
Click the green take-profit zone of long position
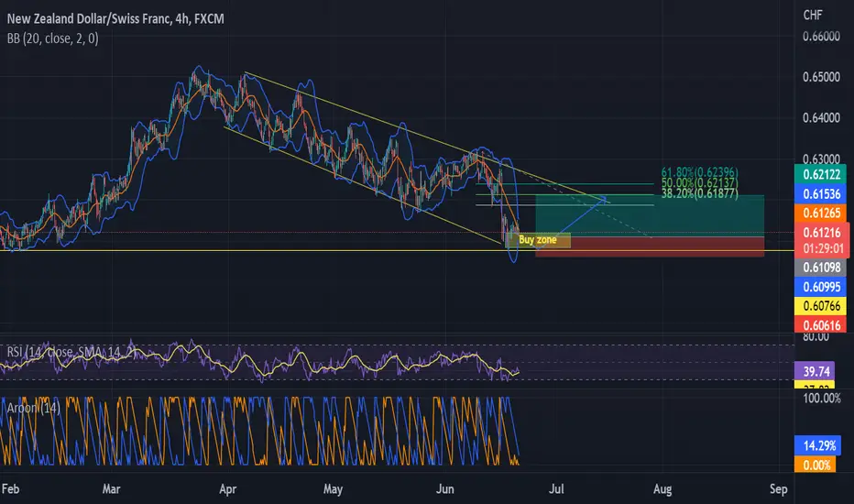(x=650, y=215)
